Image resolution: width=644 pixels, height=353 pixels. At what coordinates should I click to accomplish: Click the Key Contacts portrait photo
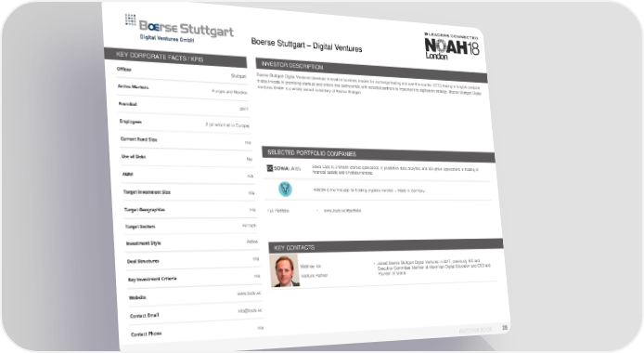click(285, 270)
